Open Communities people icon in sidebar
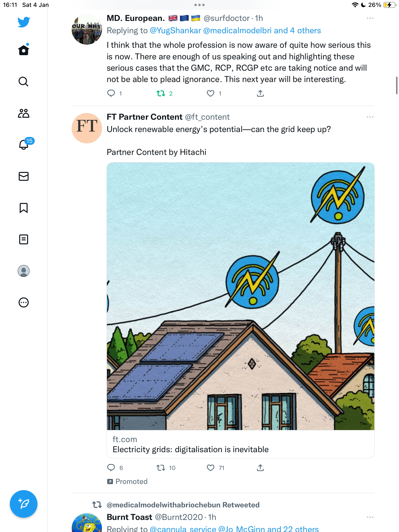Screen dimensions: 399x532 (x=24, y=113)
